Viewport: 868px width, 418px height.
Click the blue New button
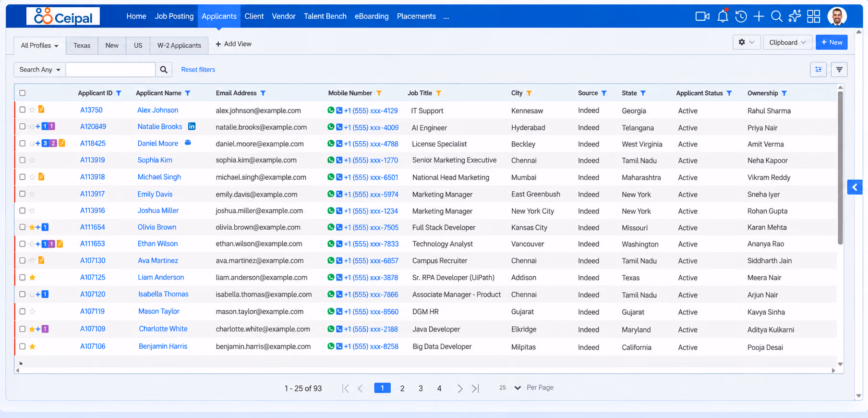[x=832, y=42]
